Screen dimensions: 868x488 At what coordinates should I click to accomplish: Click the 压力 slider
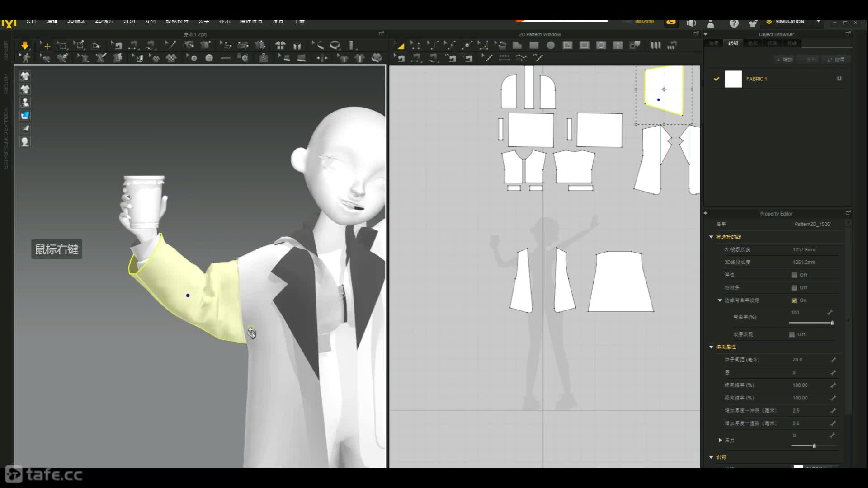[x=814, y=446]
